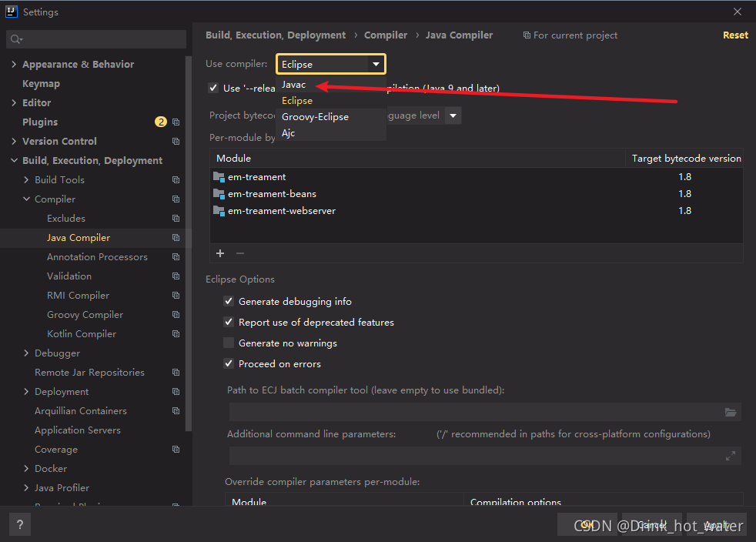
Task: Click the minus icon to remove a module
Action: point(239,253)
